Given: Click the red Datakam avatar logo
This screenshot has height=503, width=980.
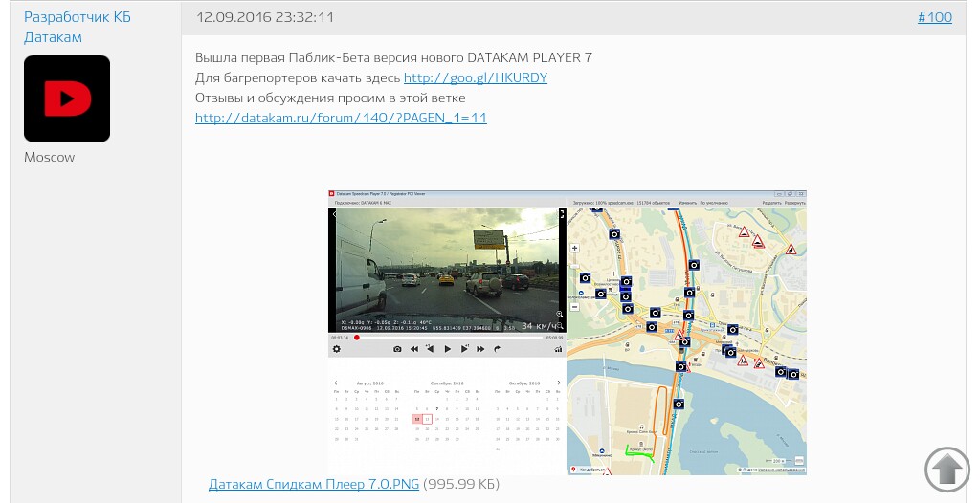Looking at the screenshot, I should click(x=67, y=98).
